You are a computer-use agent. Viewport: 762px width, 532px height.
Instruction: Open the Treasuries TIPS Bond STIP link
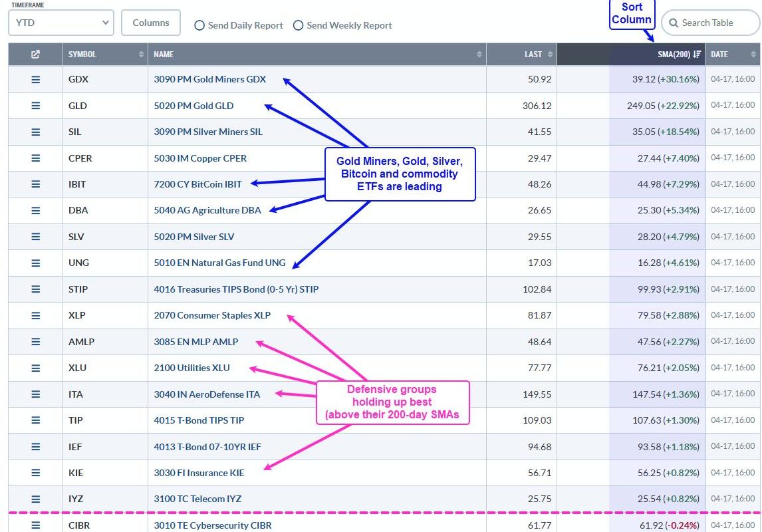236,289
